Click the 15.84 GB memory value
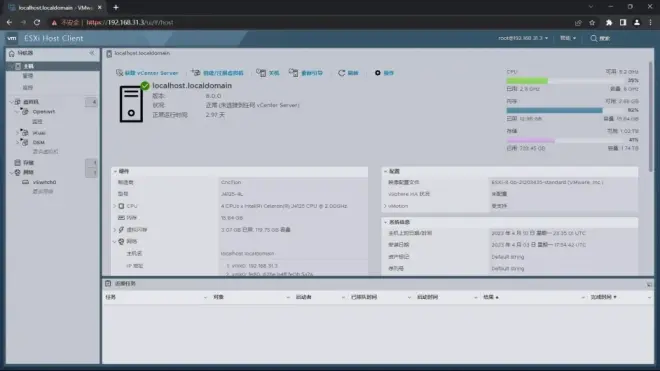Screen dimensions: 660x371 (232, 218)
